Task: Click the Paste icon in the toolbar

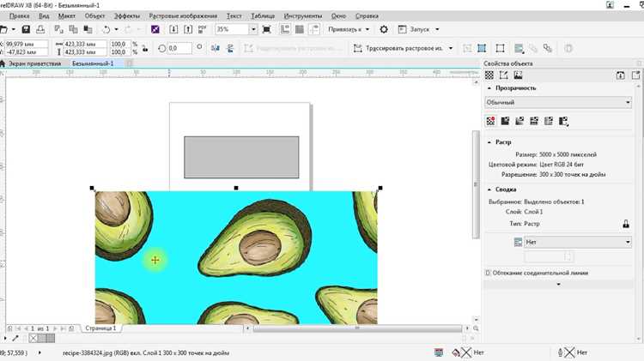Action: tap(88, 29)
